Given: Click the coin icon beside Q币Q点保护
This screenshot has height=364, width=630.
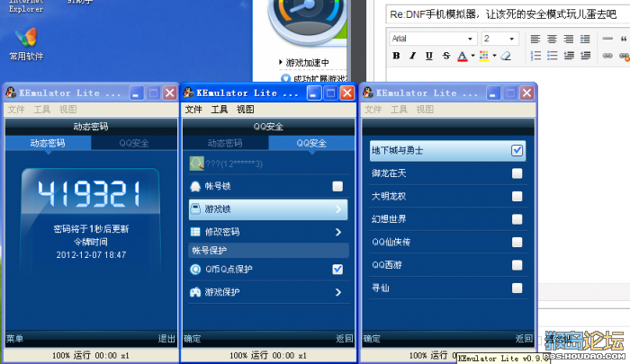Looking at the screenshot, I should tap(195, 270).
